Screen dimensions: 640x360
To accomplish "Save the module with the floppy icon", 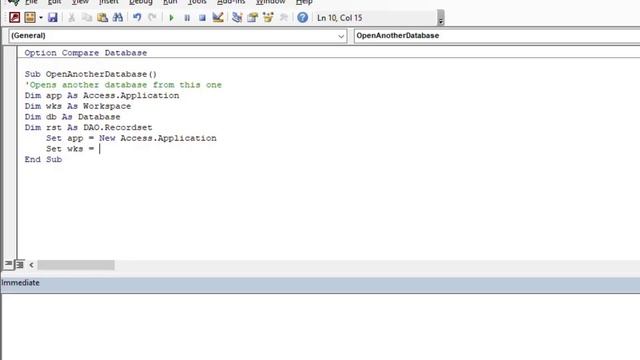I will click(x=53, y=18).
